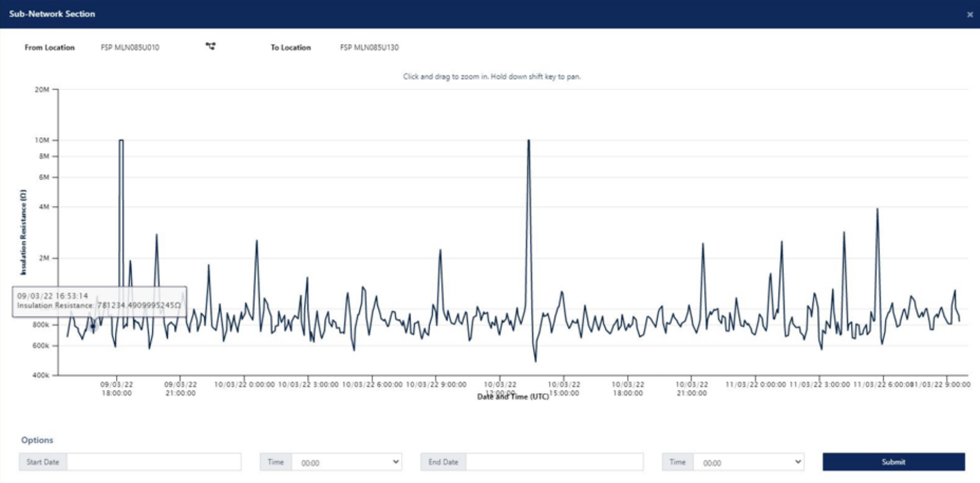Click the Options heading
This screenshot has height=483, width=980.
click(x=37, y=440)
